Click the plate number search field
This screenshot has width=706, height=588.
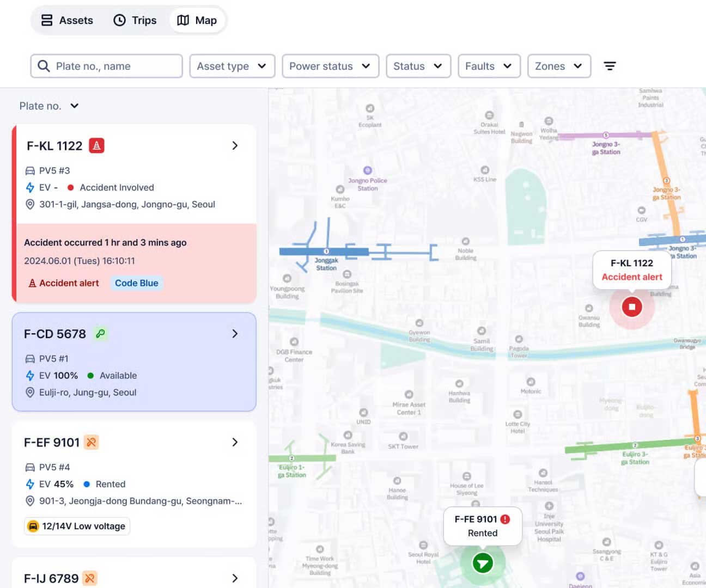tap(106, 66)
